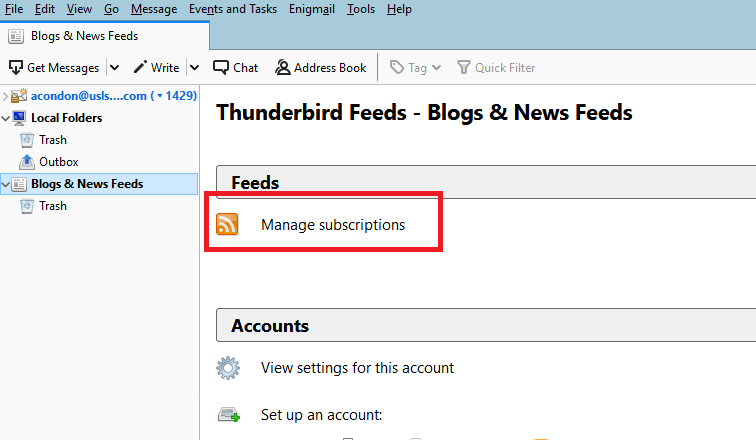Open the Events and Tasks menu
Image resolution: width=756 pixels, height=440 pixels.
[233, 9]
